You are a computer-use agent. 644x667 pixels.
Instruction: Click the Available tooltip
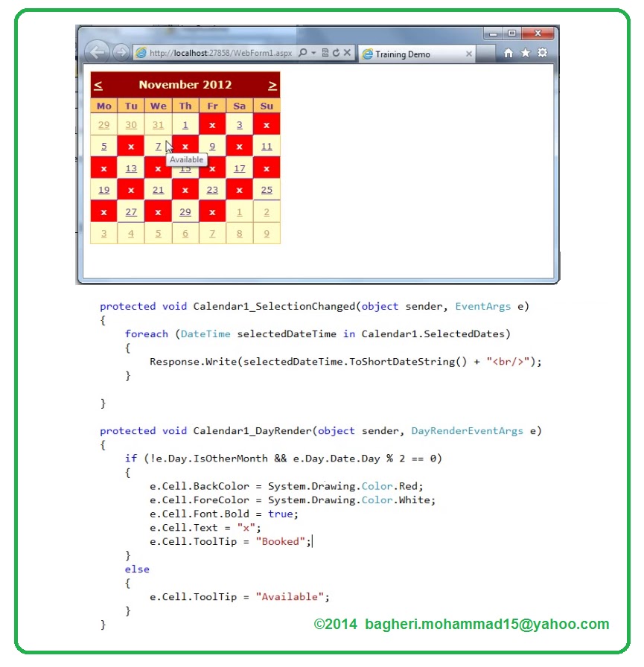186,159
